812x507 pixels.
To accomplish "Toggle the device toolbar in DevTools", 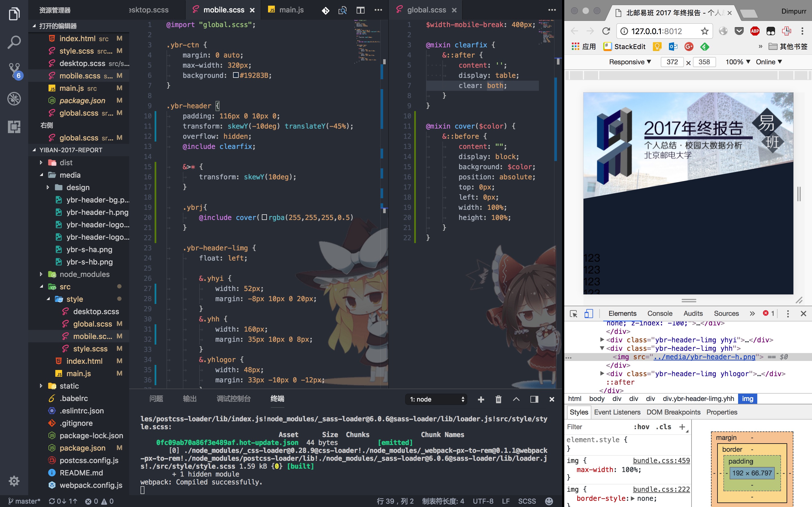I will pos(588,314).
